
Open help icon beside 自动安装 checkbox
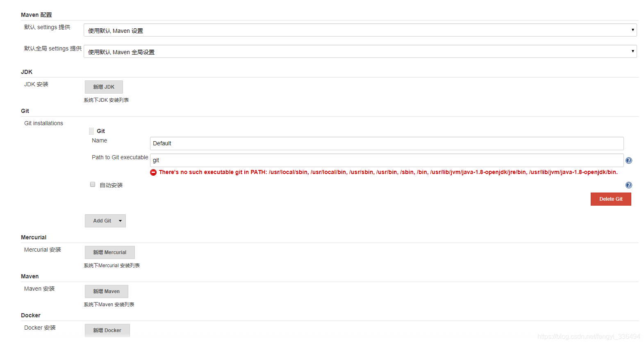pos(628,185)
